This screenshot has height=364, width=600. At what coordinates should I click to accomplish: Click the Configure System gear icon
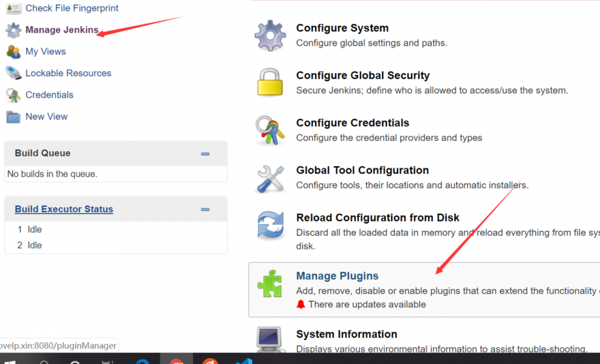270,35
